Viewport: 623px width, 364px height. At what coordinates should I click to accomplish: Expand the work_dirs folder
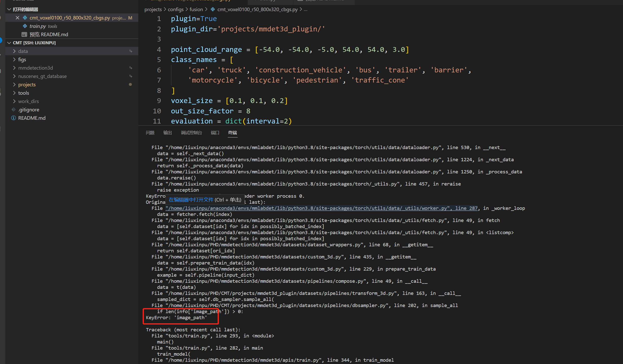coord(14,101)
